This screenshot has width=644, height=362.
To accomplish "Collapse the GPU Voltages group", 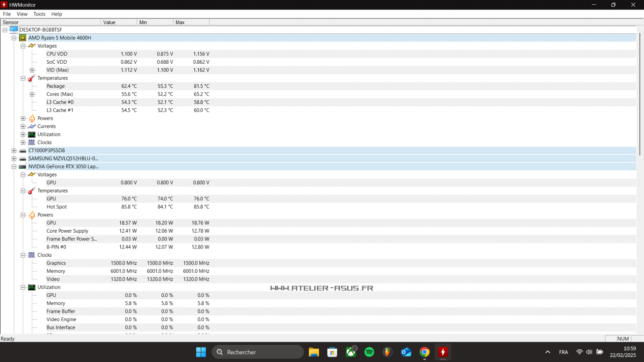I will pyautogui.click(x=23, y=175).
